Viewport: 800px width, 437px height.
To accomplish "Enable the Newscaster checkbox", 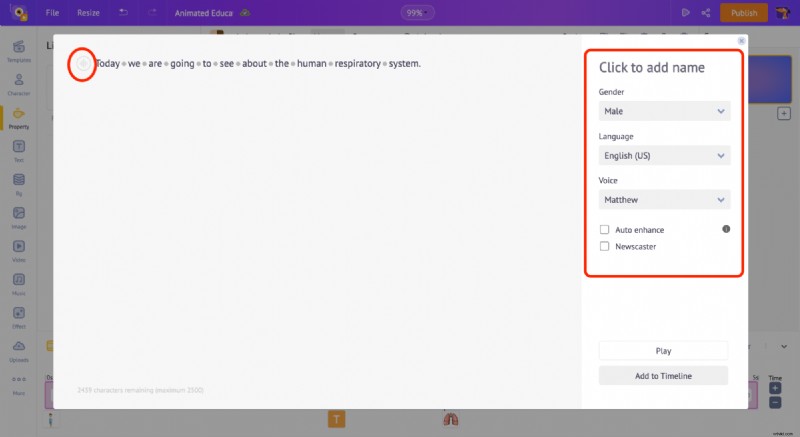I will (605, 246).
